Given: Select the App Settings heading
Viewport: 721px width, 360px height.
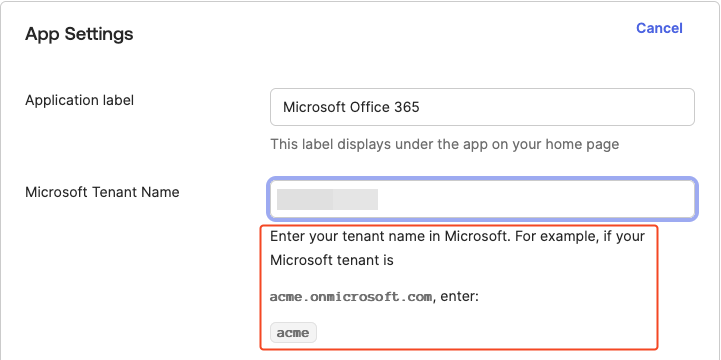Looking at the screenshot, I should (x=79, y=34).
